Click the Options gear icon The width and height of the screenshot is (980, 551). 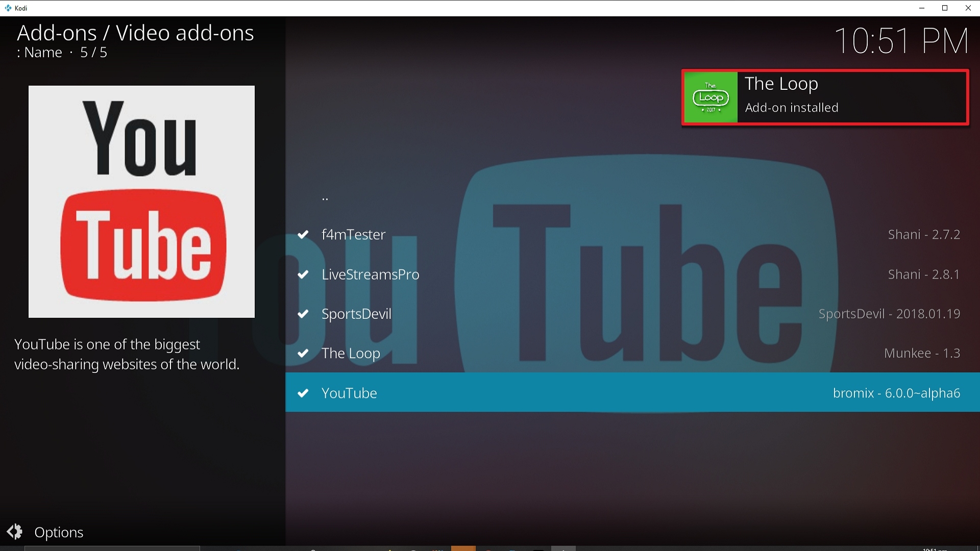click(15, 532)
